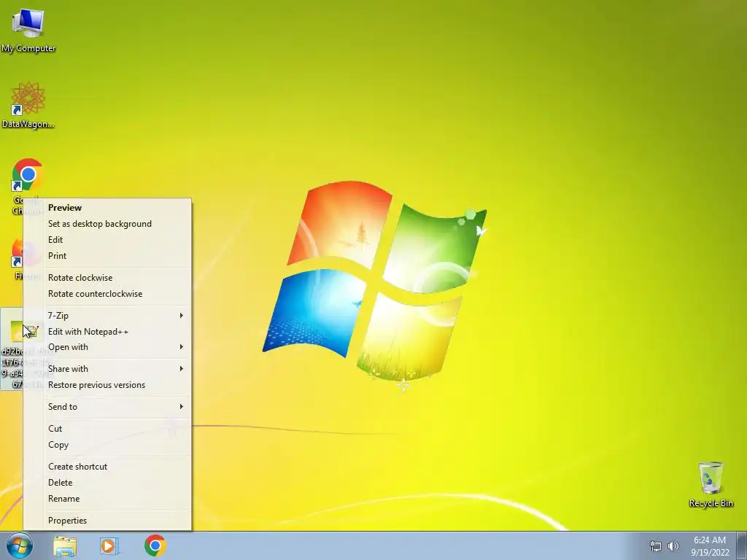The height and width of the screenshot is (560, 747).
Task: Expand the Open with submenu
Action: [x=107, y=347]
